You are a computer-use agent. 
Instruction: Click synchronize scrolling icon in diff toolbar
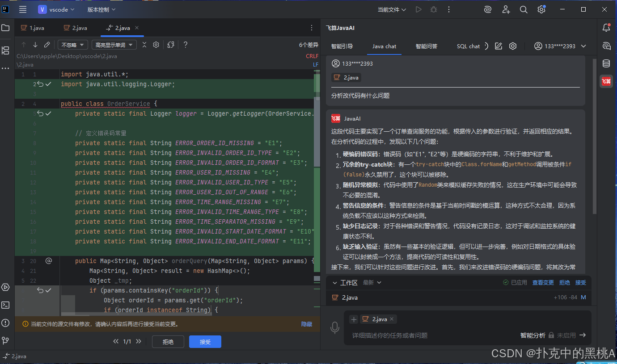(x=171, y=45)
